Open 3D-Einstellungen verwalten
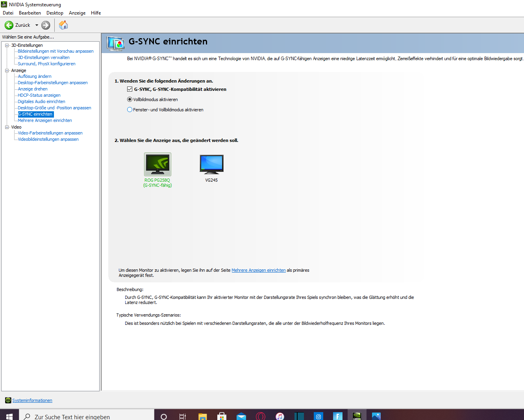 43,57
